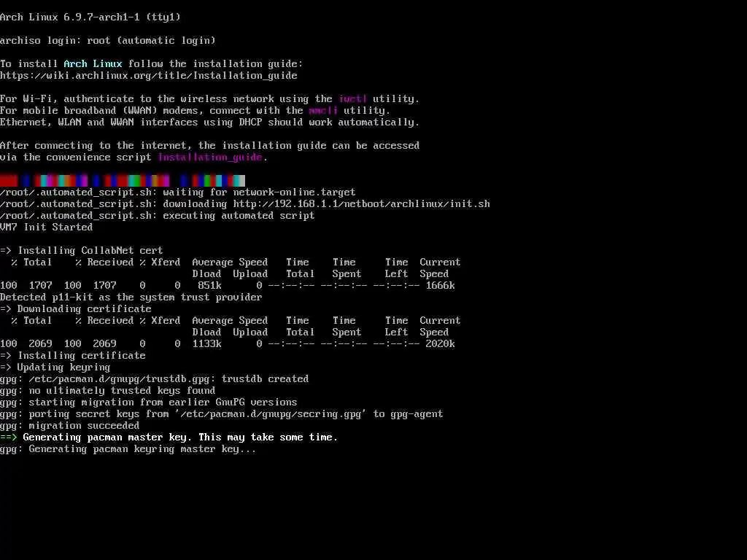Click the 'After connecting to the internet' line

click(209, 145)
